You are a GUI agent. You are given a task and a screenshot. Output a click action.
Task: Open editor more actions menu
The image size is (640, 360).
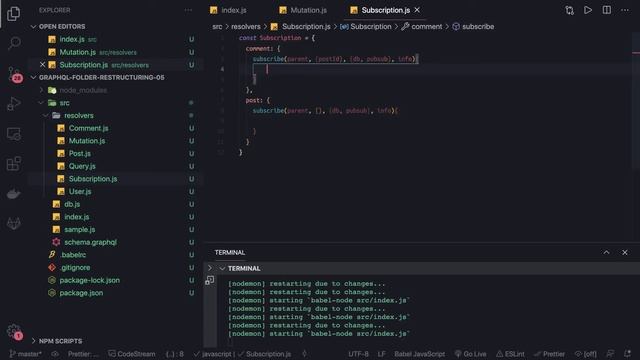tap(625, 10)
